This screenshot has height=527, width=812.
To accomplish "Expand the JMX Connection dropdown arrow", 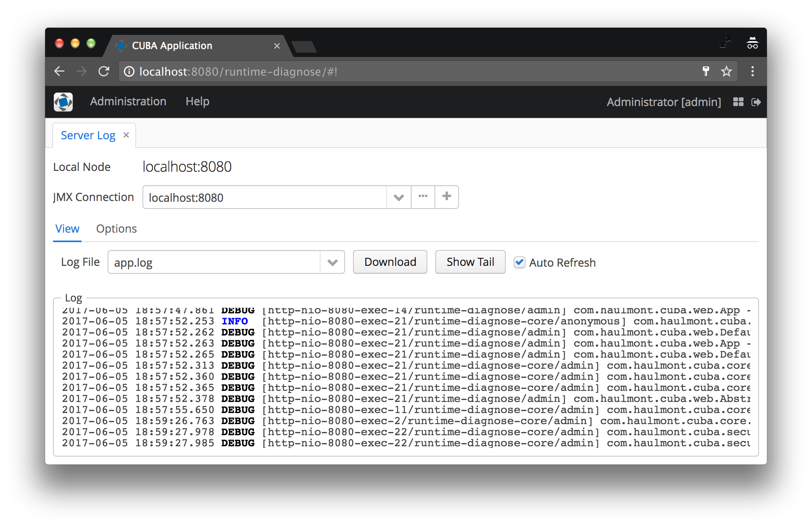I will click(399, 197).
